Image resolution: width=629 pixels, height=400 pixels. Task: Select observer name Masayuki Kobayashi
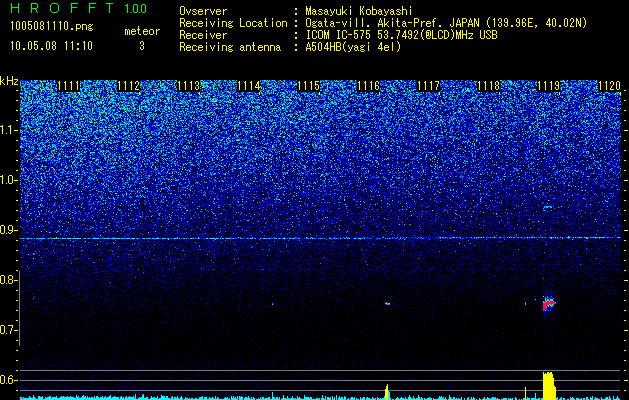point(359,11)
